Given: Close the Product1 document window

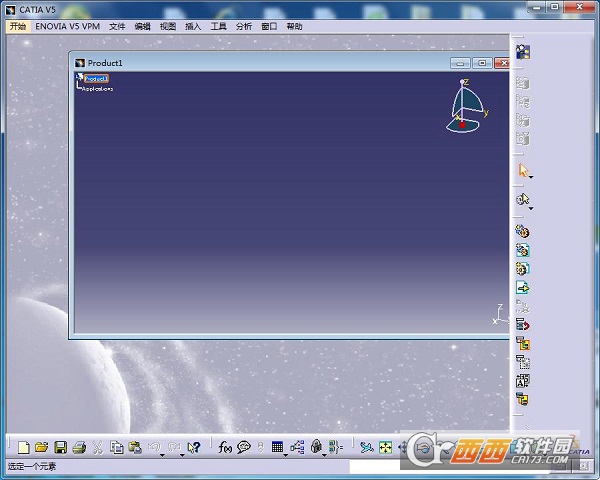Looking at the screenshot, I should coord(502,63).
